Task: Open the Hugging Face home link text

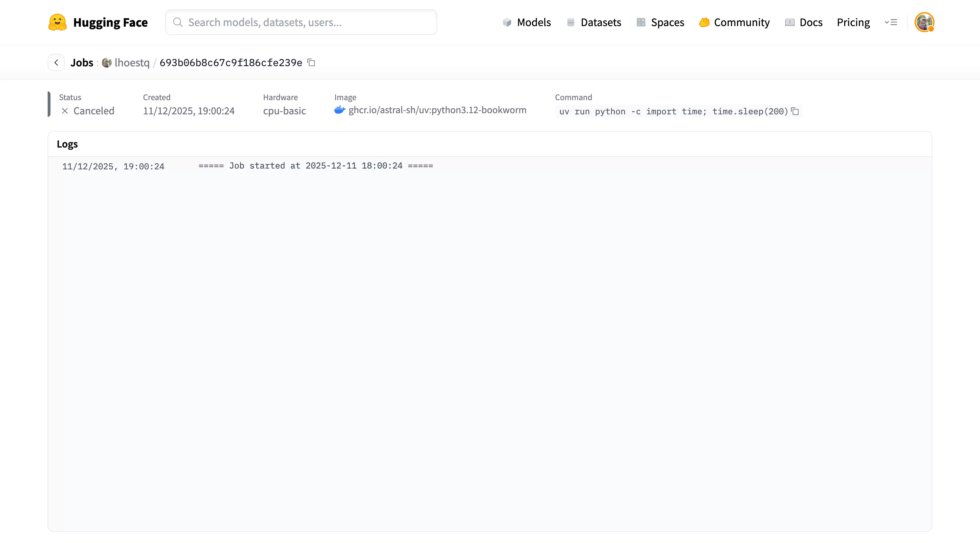Action: tap(110, 22)
